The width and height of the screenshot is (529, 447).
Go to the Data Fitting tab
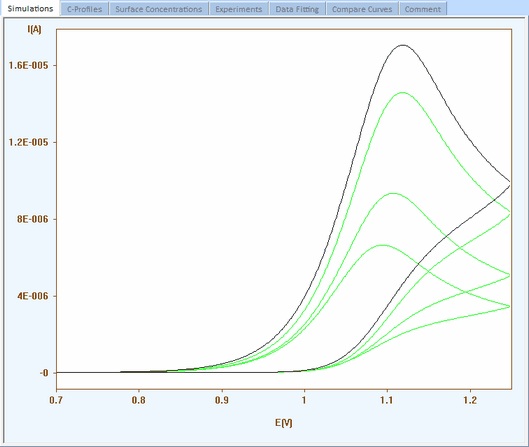(297, 9)
